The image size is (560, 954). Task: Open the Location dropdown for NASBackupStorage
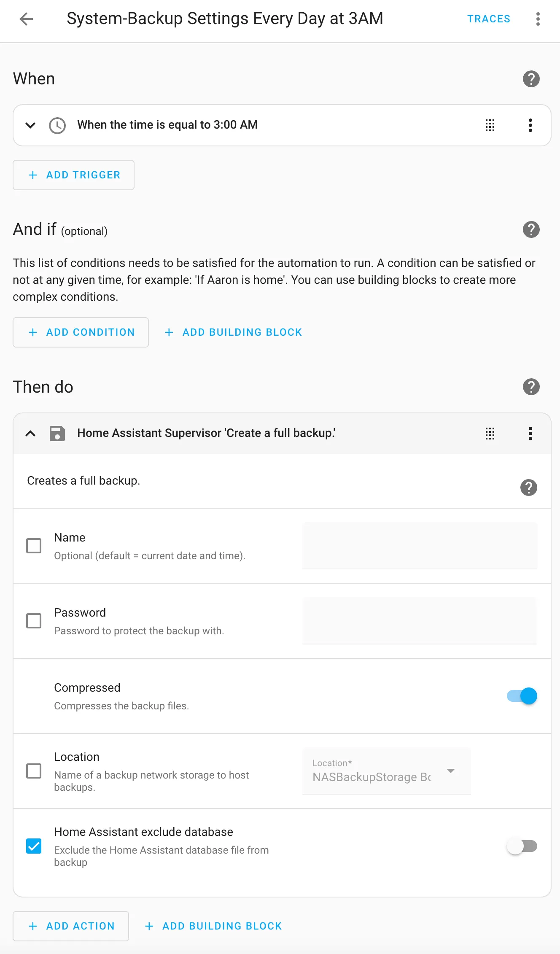(x=450, y=771)
